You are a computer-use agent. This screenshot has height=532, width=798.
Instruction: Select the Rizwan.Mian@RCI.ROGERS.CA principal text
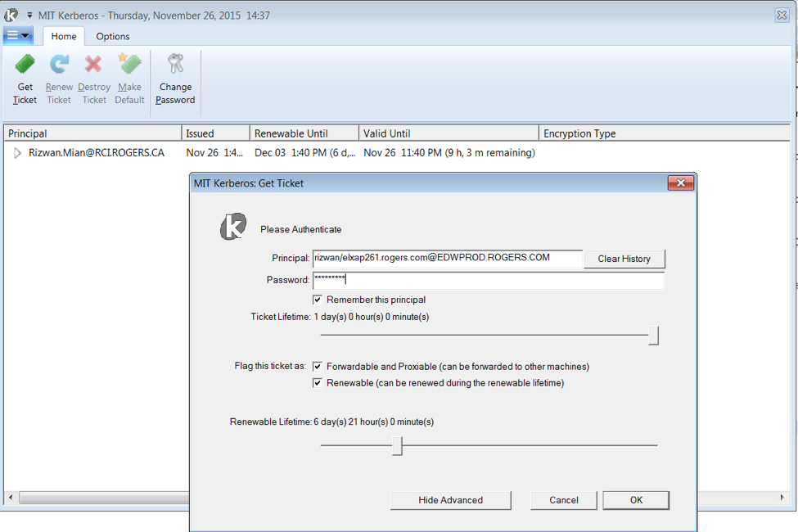click(97, 153)
